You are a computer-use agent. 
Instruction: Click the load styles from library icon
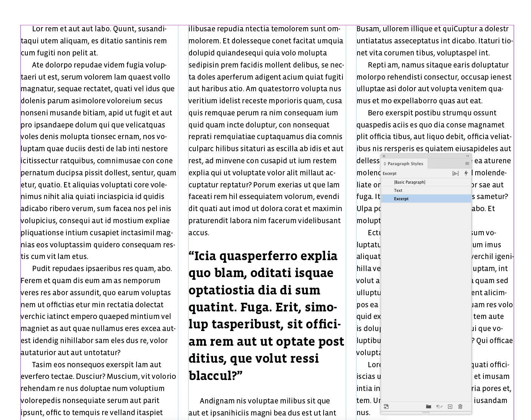386,406
